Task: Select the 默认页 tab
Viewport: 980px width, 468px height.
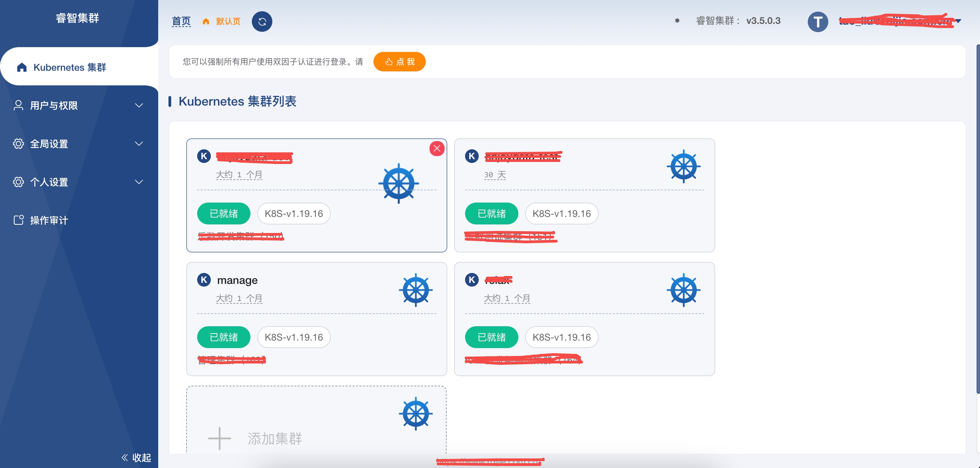Action: click(228, 21)
